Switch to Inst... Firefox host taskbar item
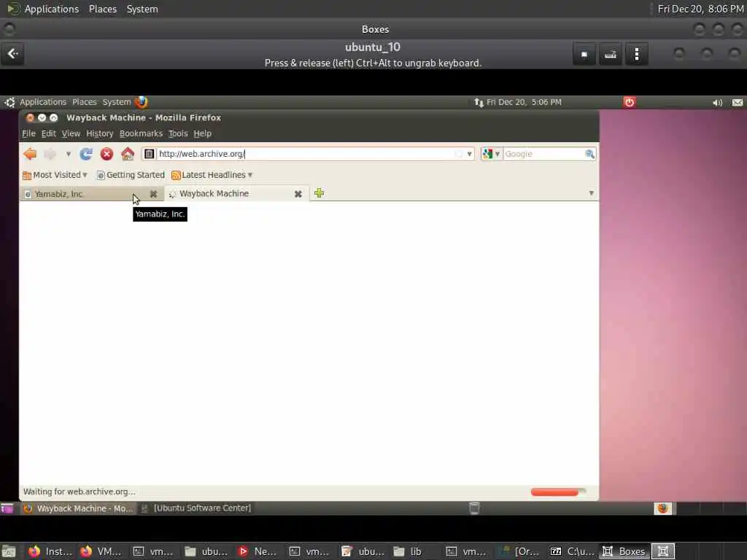 [x=50, y=551]
